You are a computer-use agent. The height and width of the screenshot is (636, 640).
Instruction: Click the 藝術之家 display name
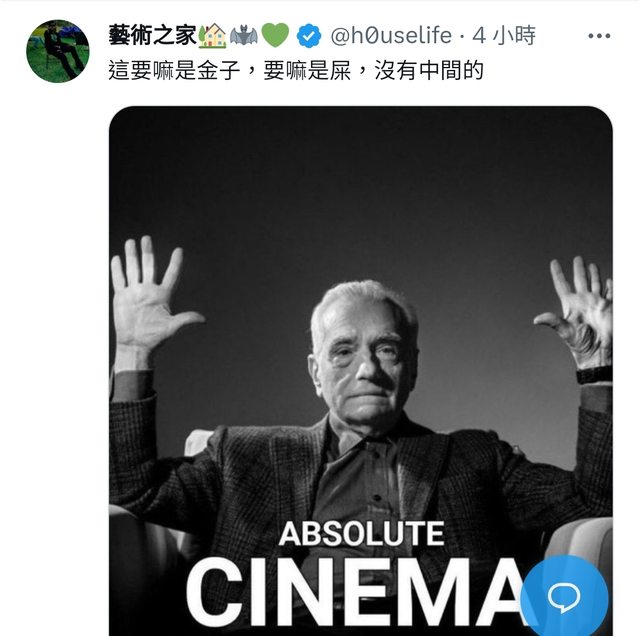153,36
